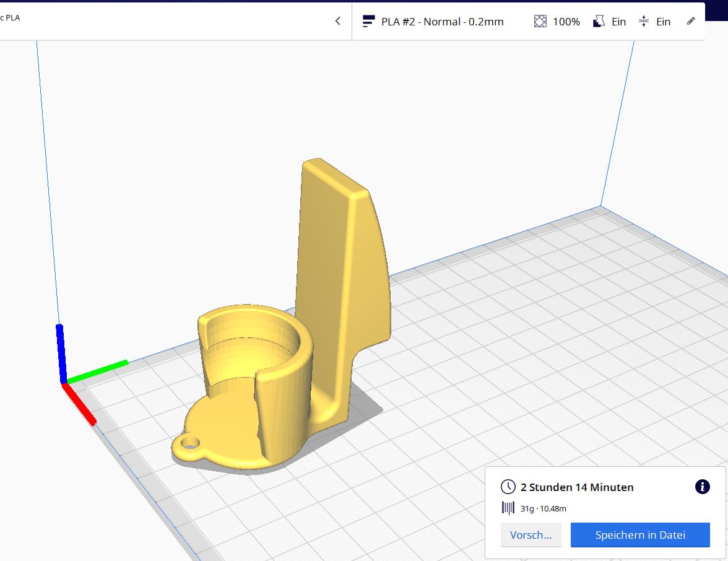Screen dimensions: 728x561
Task: Select the 100% infill value
Action: click(566, 21)
